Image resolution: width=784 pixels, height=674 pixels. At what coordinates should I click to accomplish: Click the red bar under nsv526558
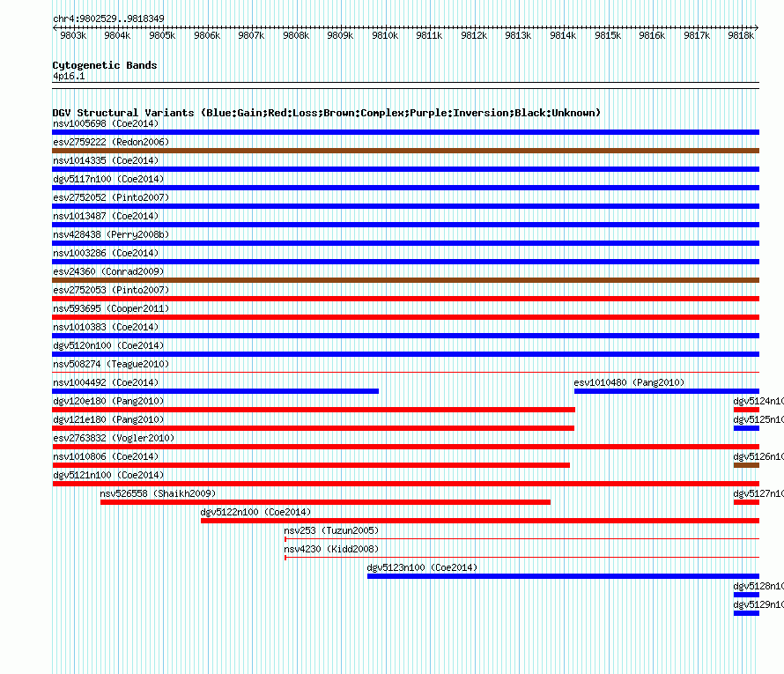click(325, 502)
